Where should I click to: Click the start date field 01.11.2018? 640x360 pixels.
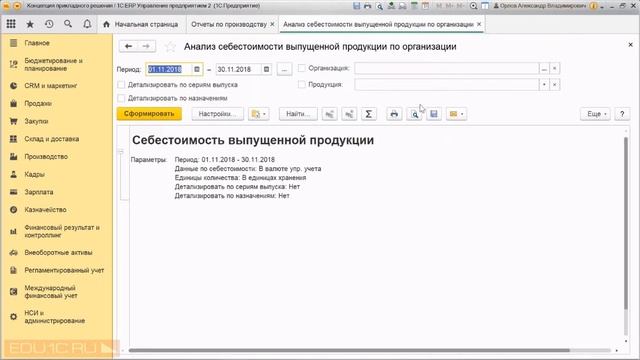pos(169,69)
